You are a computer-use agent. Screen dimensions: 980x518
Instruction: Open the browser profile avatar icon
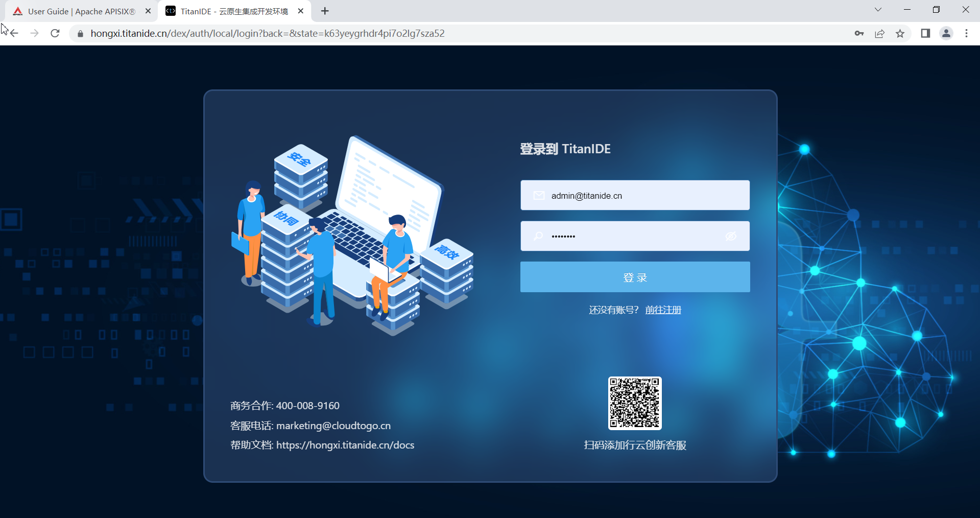pos(946,33)
